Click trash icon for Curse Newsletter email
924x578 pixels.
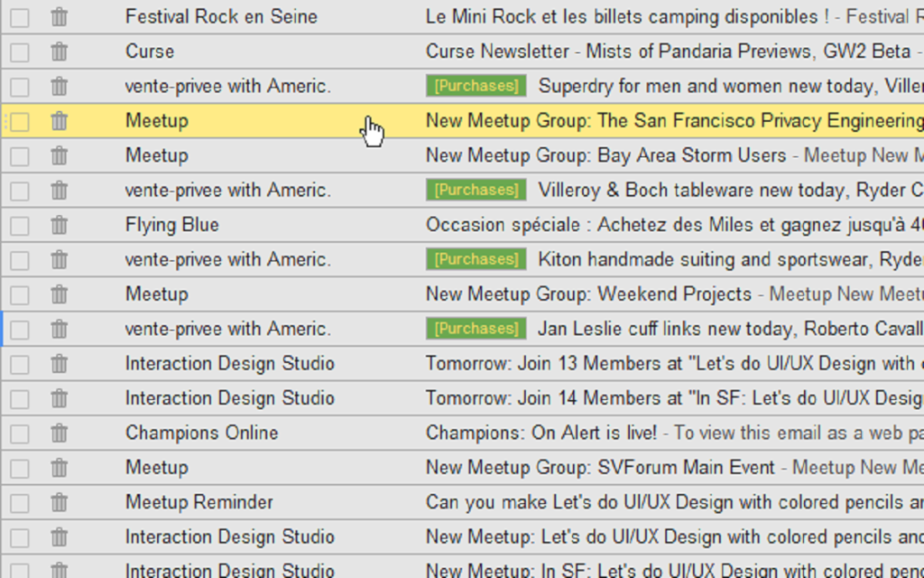(x=60, y=51)
